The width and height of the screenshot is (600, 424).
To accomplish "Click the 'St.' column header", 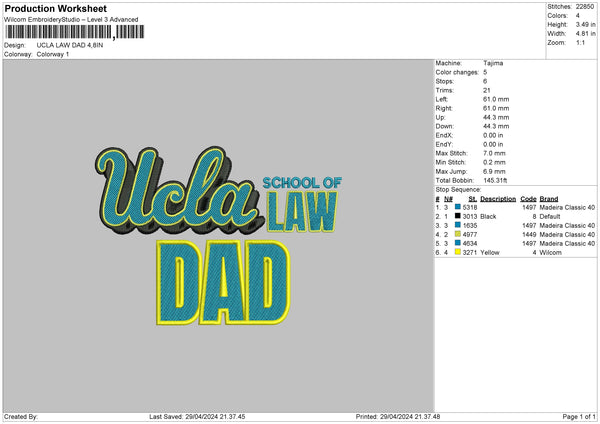I will tap(473, 199).
